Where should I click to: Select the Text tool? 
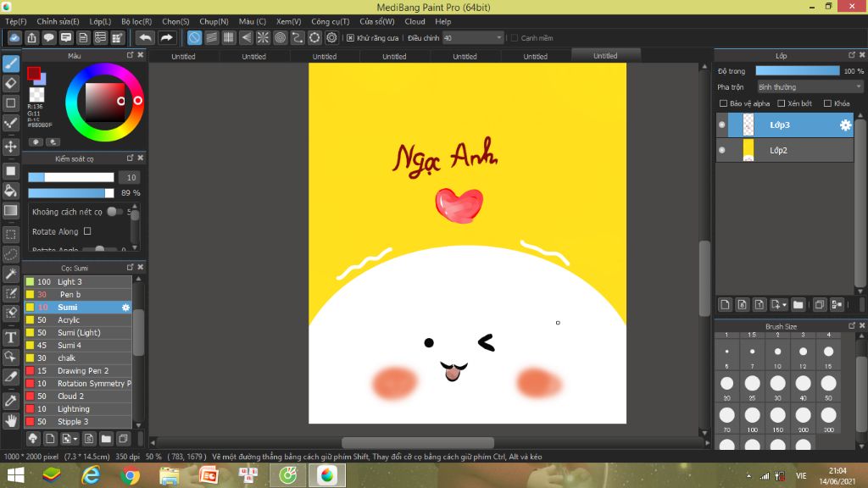point(11,337)
